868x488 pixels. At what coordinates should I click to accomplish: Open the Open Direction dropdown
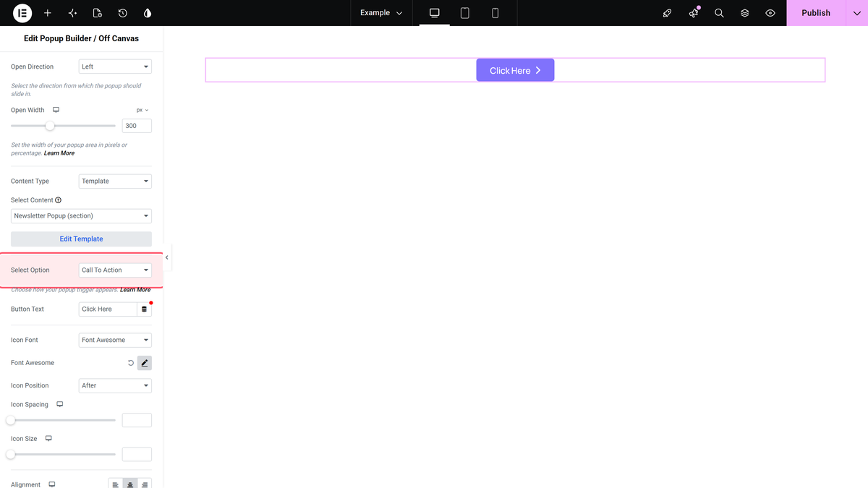(x=115, y=67)
